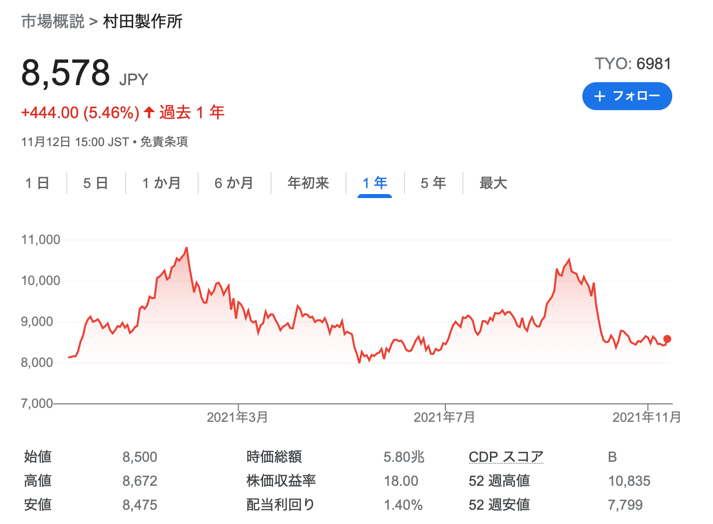Click the red endpoint dot on chart
713x524 pixels.
point(667,339)
